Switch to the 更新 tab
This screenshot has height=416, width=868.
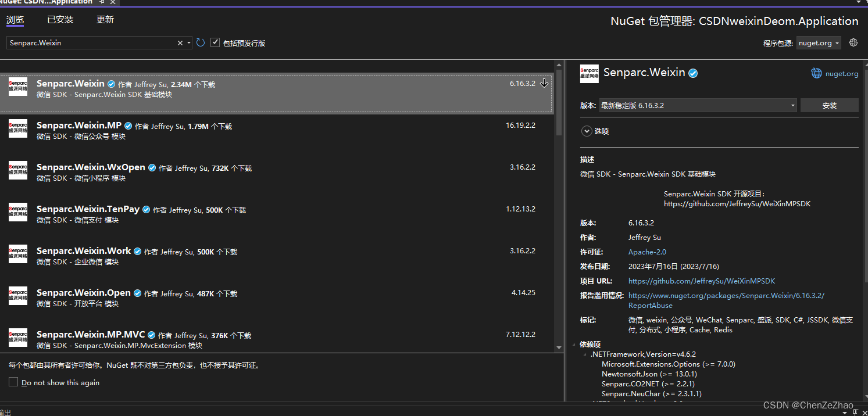(x=105, y=20)
